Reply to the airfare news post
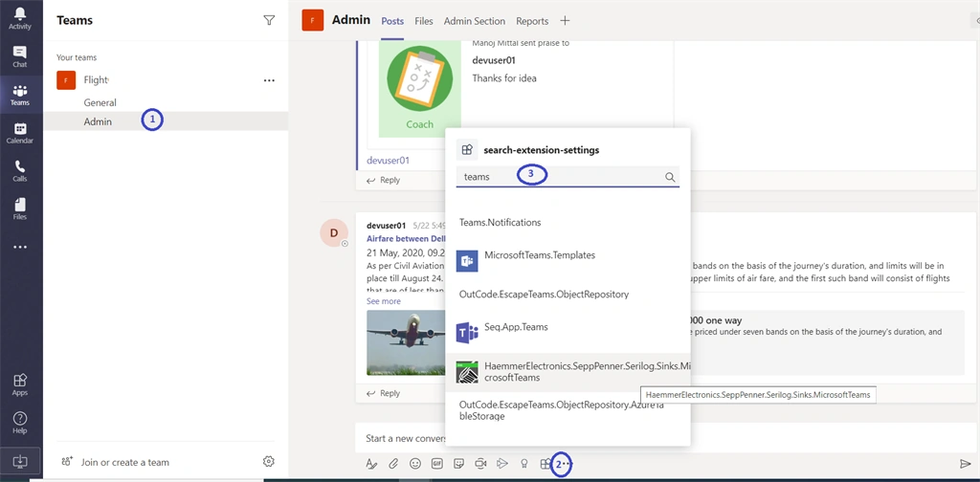 [383, 393]
